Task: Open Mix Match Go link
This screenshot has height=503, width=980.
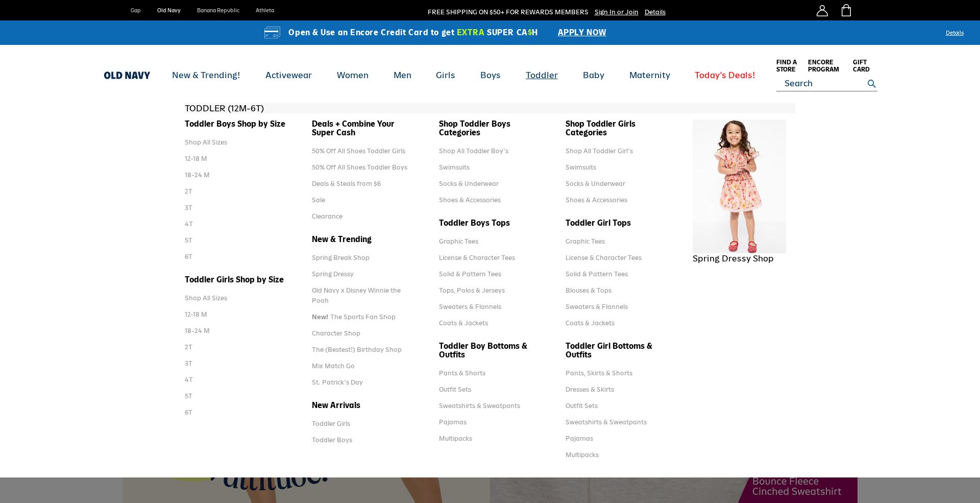Action: [x=333, y=366]
